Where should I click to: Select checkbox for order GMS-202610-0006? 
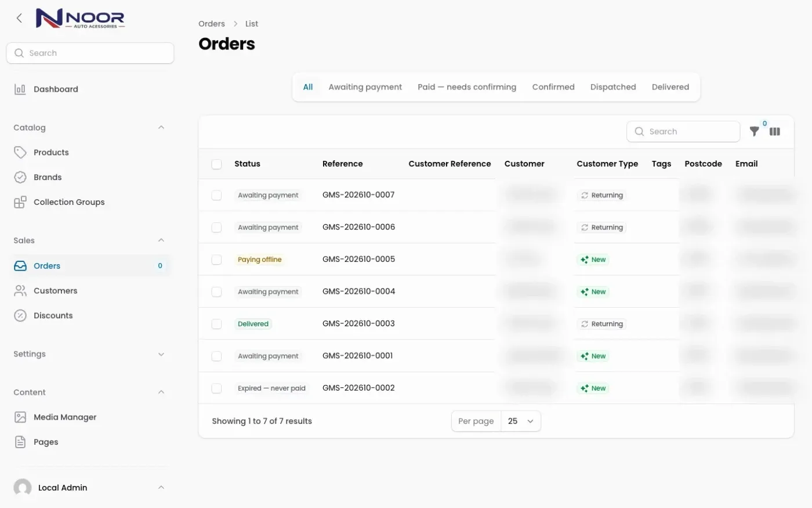click(x=216, y=228)
